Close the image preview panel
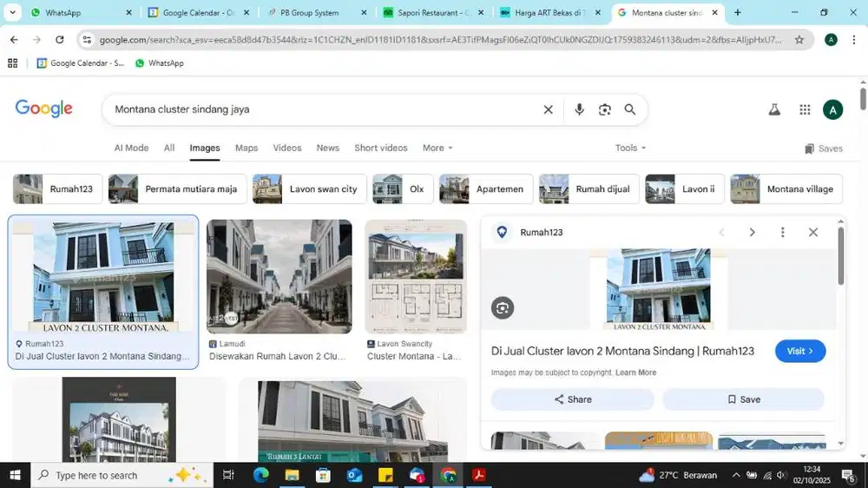The height and width of the screenshot is (488, 868). pyautogui.click(x=813, y=232)
